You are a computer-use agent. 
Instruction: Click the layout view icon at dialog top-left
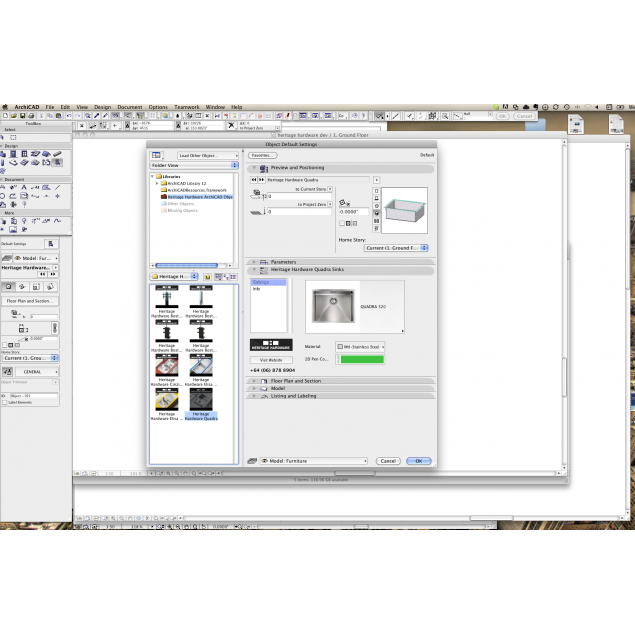(156, 155)
